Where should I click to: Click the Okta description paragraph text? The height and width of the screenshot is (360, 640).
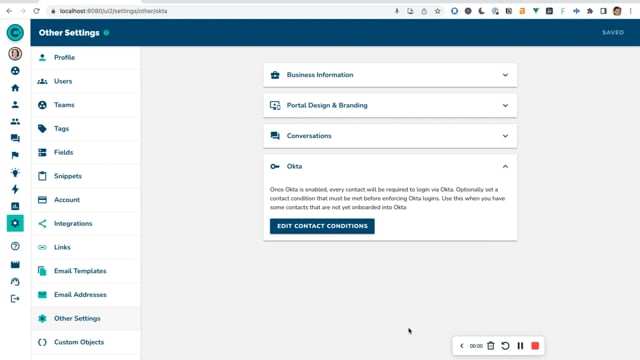point(387,198)
